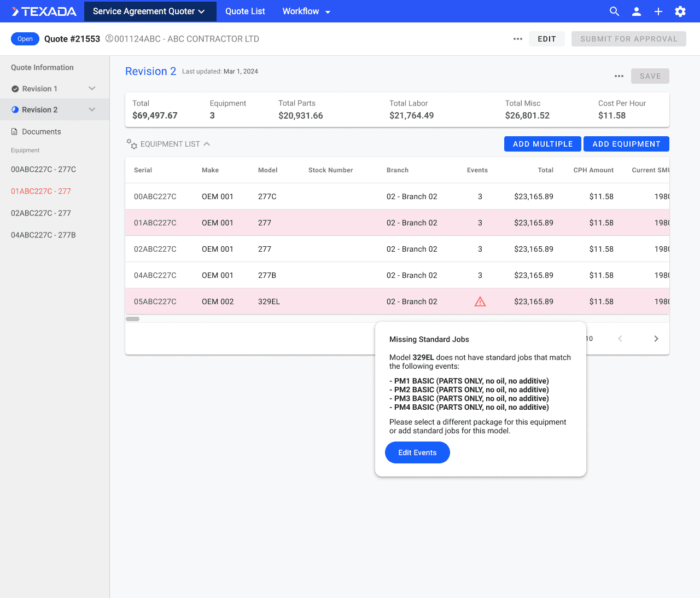Click the Events column header

(477, 170)
